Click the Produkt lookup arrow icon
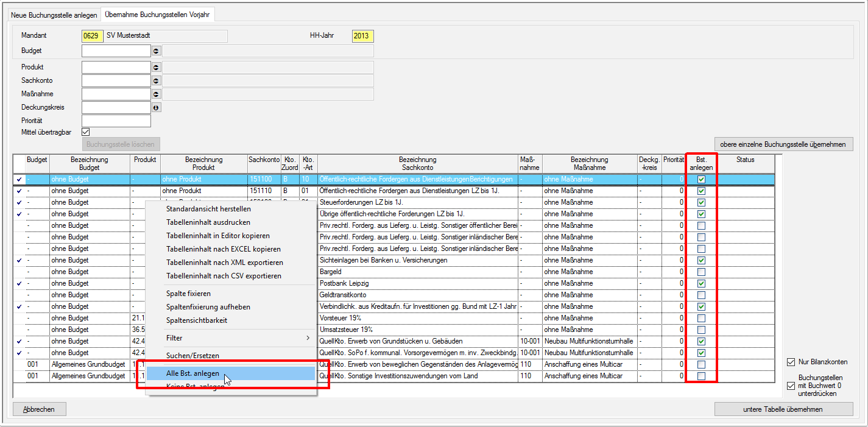 (156, 68)
